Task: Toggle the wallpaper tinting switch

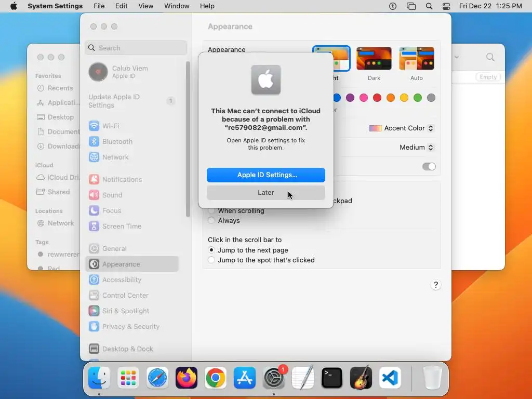Action: [429, 166]
